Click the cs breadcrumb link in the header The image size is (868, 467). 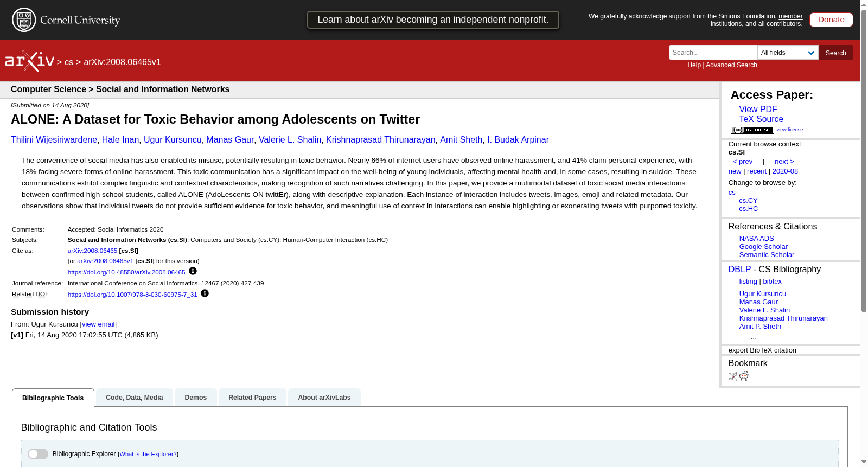tap(69, 62)
